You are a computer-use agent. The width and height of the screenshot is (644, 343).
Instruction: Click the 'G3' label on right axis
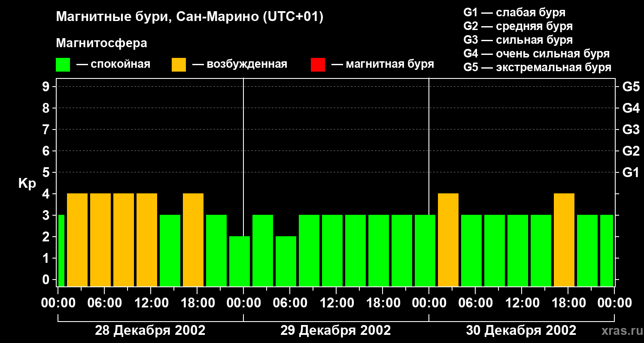click(631, 129)
